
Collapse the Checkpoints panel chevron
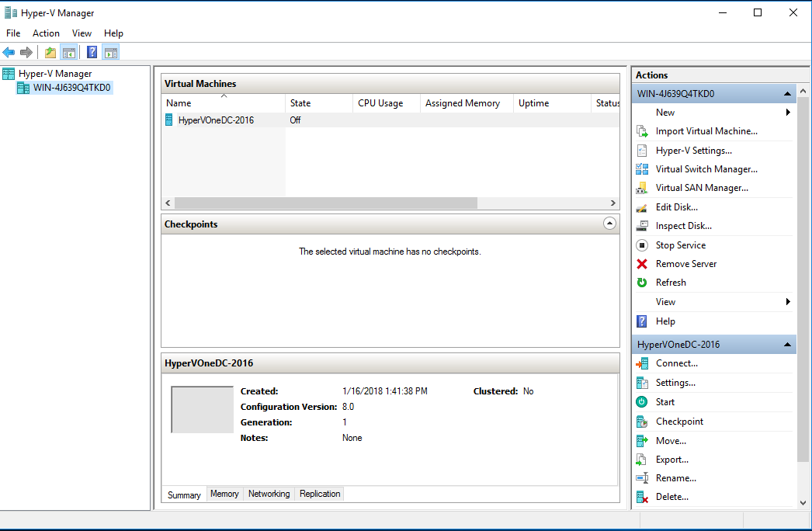point(609,223)
